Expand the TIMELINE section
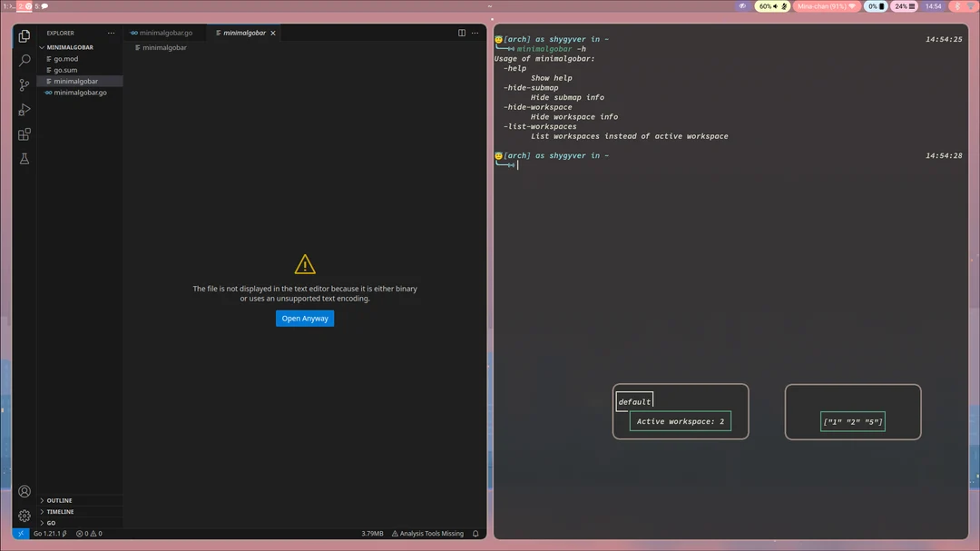The image size is (980, 551). pos(59,511)
